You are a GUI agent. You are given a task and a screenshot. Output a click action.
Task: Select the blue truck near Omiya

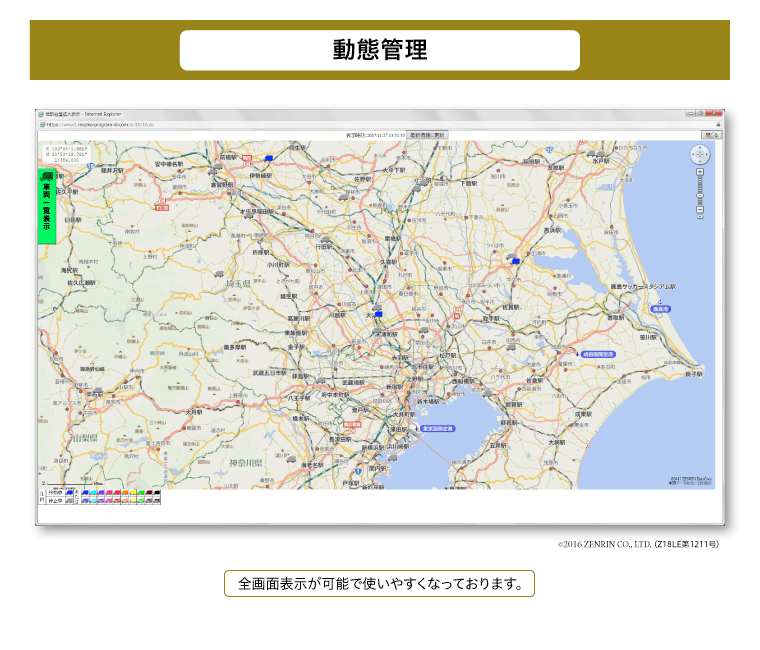pyautogui.click(x=379, y=315)
